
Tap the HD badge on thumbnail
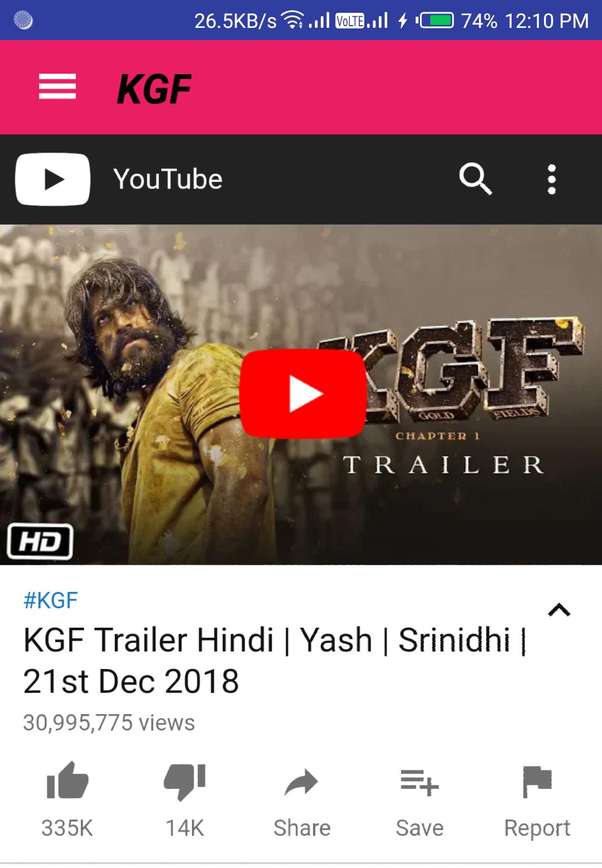40,541
